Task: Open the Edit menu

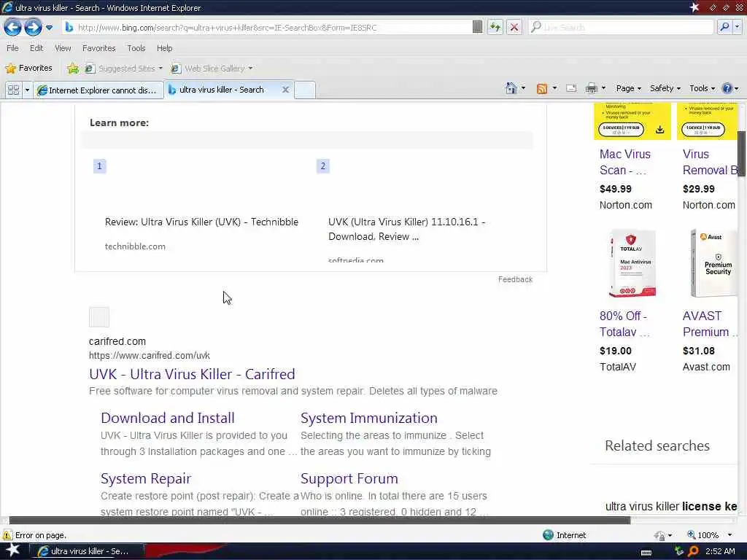Action: pos(36,48)
